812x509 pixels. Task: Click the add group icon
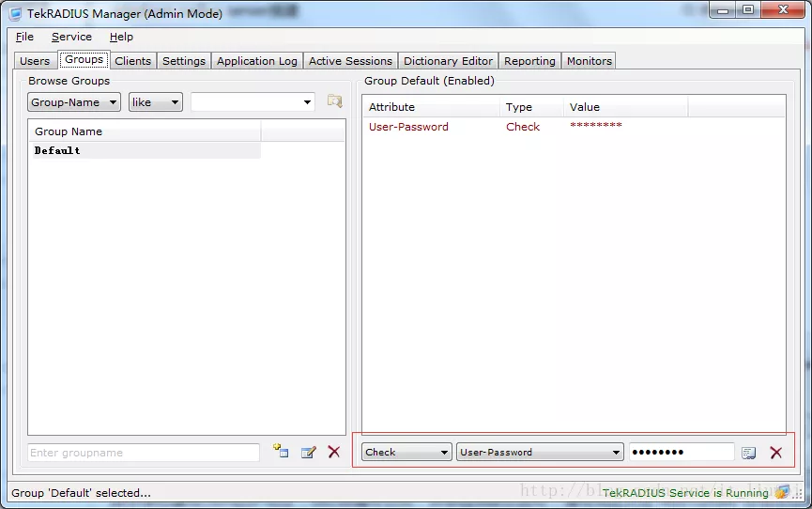coord(281,452)
